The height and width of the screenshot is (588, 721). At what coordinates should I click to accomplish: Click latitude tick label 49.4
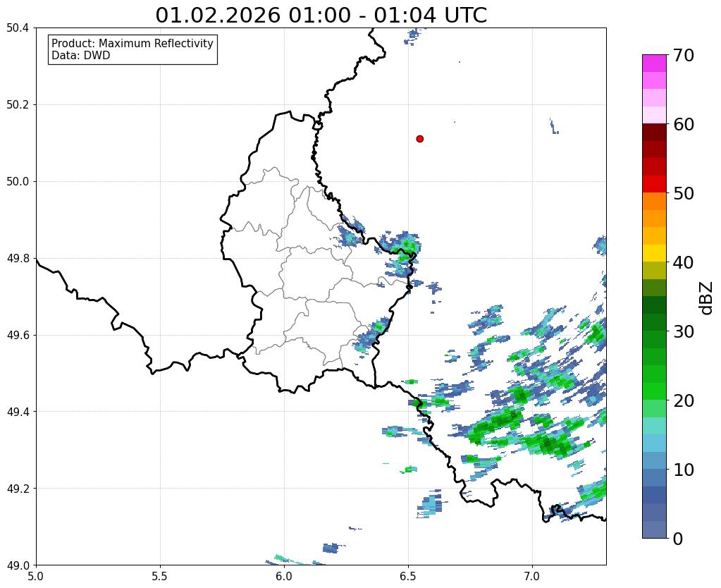(18, 412)
